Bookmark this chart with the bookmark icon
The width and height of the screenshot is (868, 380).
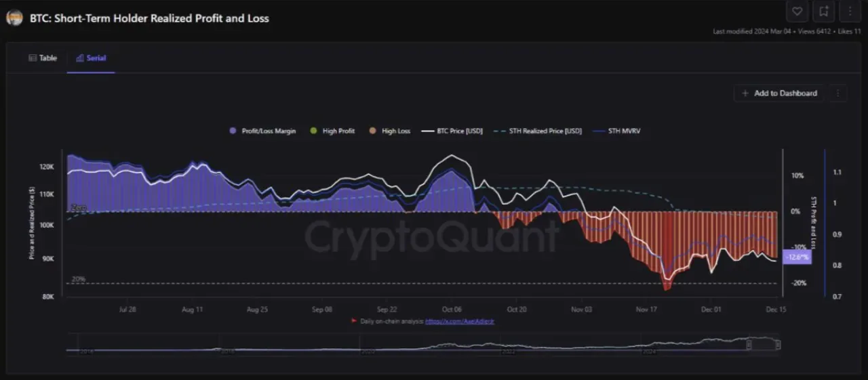click(824, 11)
